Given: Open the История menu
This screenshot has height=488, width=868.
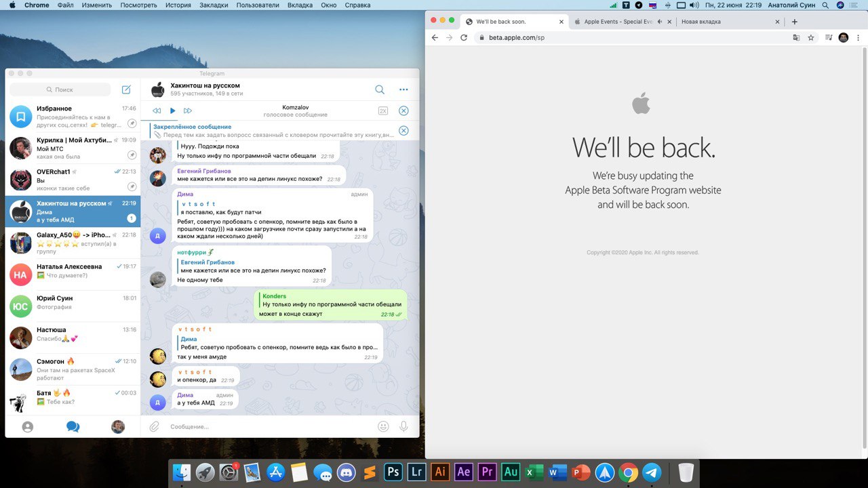Looking at the screenshot, I should (x=178, y=5).
